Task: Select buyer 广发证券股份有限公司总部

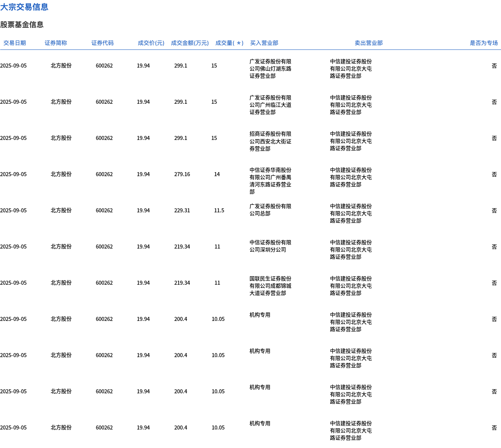Action: tap(270, 210)
